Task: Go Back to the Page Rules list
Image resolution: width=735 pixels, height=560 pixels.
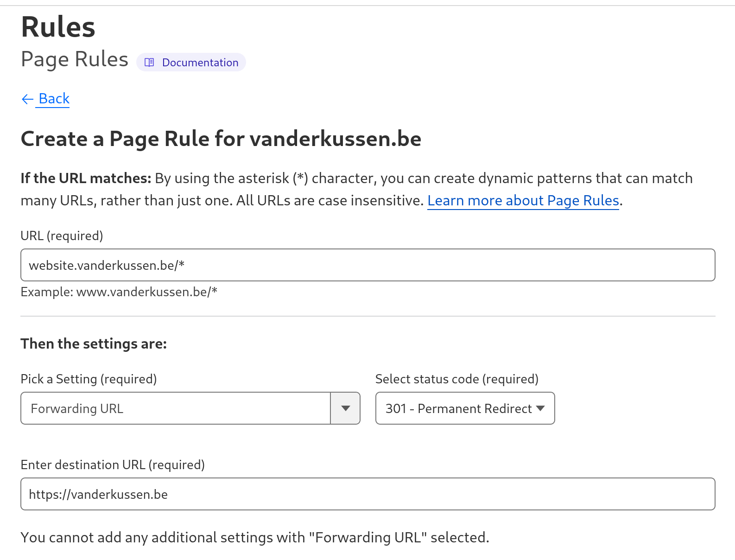Action: [x=54, y=99]
